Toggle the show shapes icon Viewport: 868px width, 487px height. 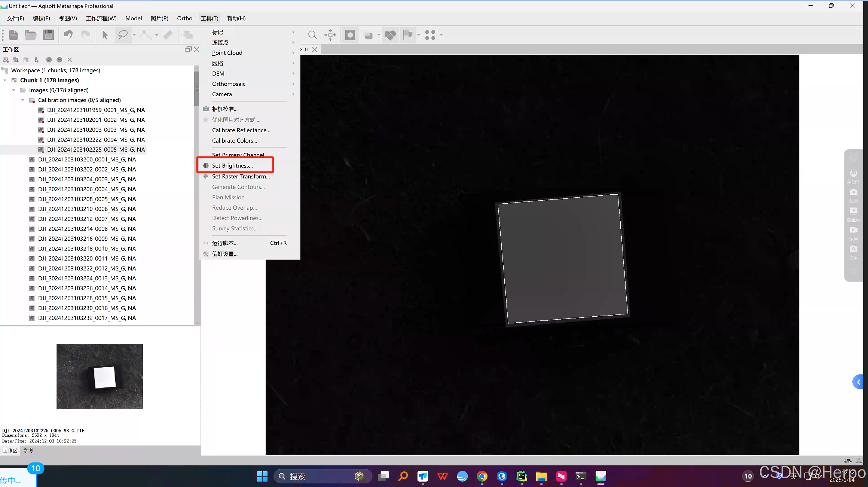(x=390, y=35)
